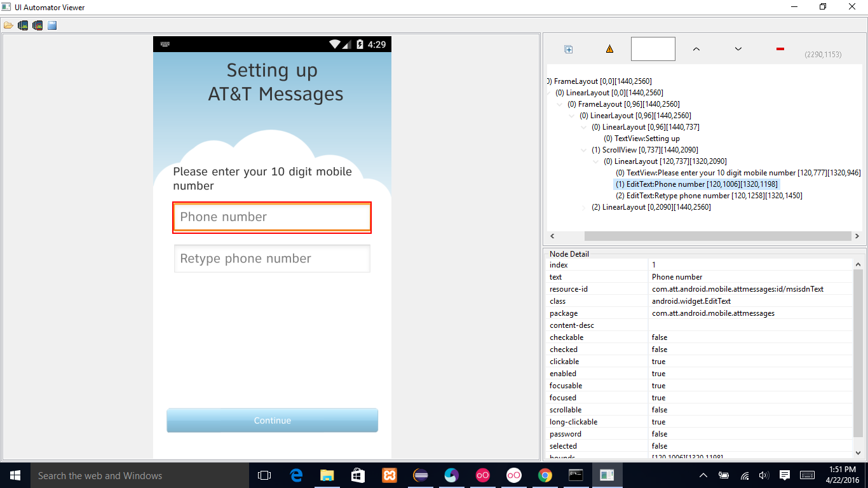Screen dimensions: 868x488
Task: Open the Windows Start menu
Action: pyautogui.click(x=15, y=475)
